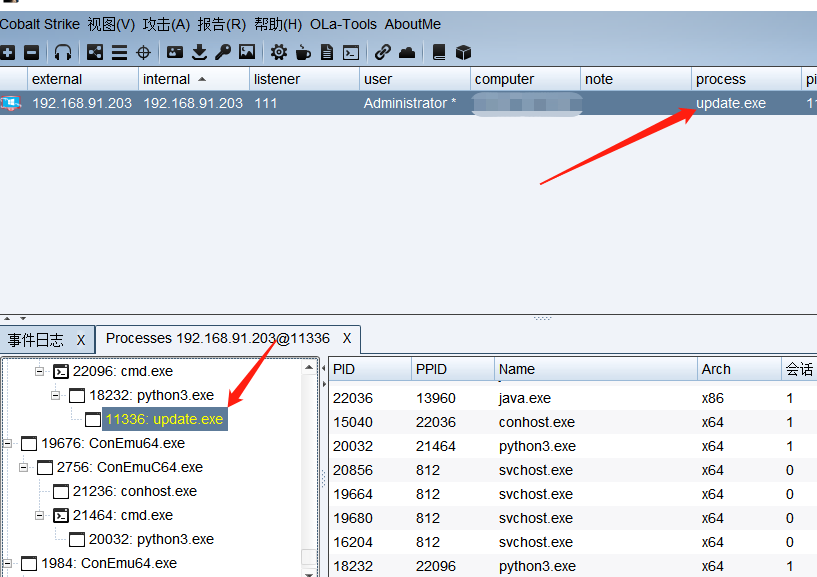Click the plus connect-to-team-server icon
Image resolution: width=817 pixels, height=577 pixels.
point(7,52)
